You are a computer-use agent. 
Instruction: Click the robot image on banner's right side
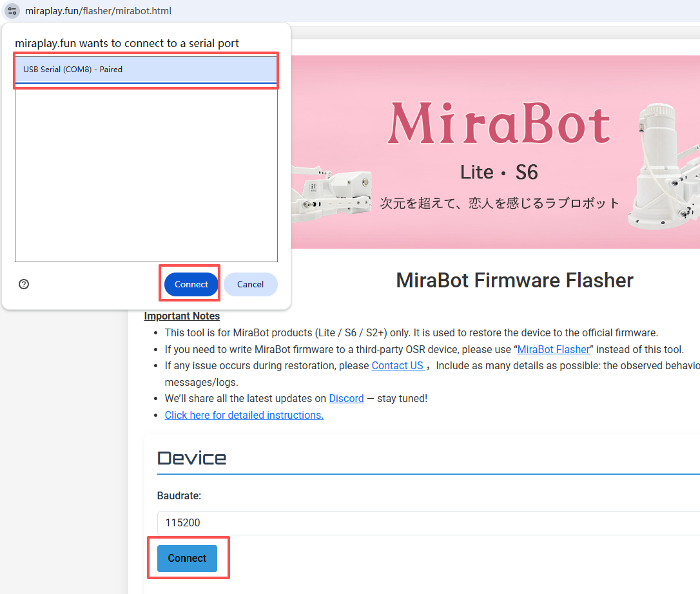click(x=667, y=168)
